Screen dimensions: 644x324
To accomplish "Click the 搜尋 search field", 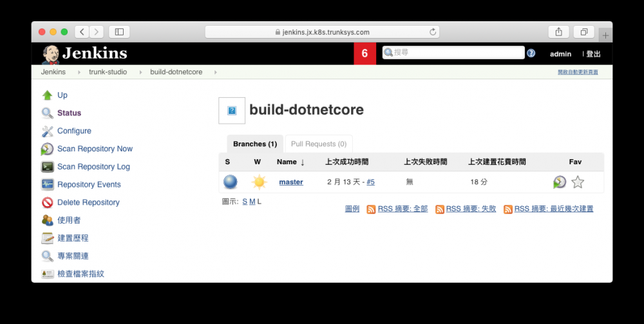I will pyautogui.click(x=453, y=53).
